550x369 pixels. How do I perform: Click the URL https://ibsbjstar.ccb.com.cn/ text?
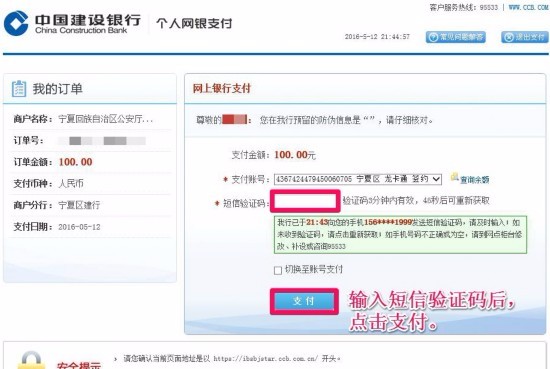pos(266,359)
